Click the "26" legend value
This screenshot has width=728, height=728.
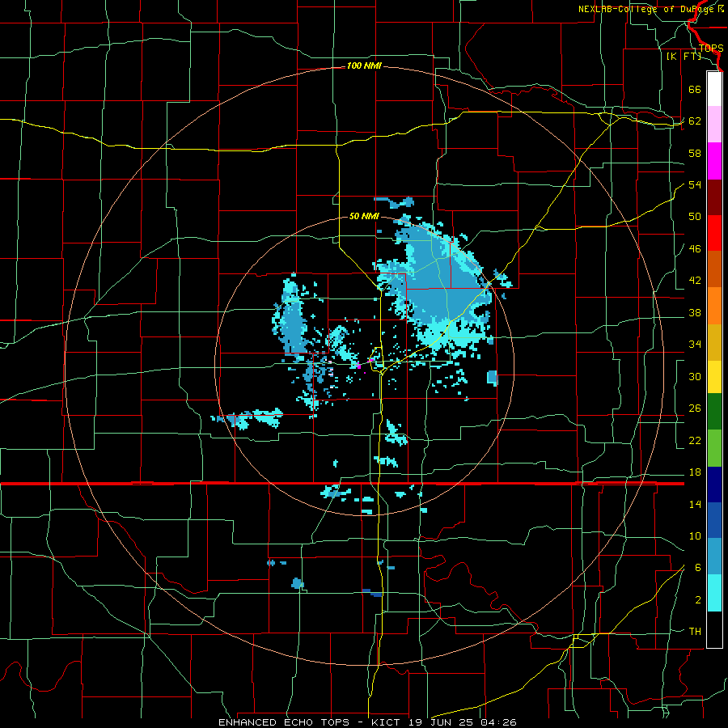tap(695, 408)
